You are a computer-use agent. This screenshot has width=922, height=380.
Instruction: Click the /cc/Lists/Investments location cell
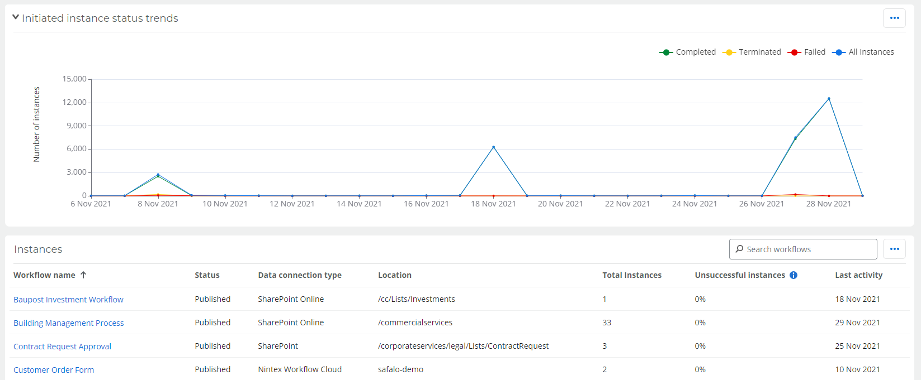[x=417, y=299]
